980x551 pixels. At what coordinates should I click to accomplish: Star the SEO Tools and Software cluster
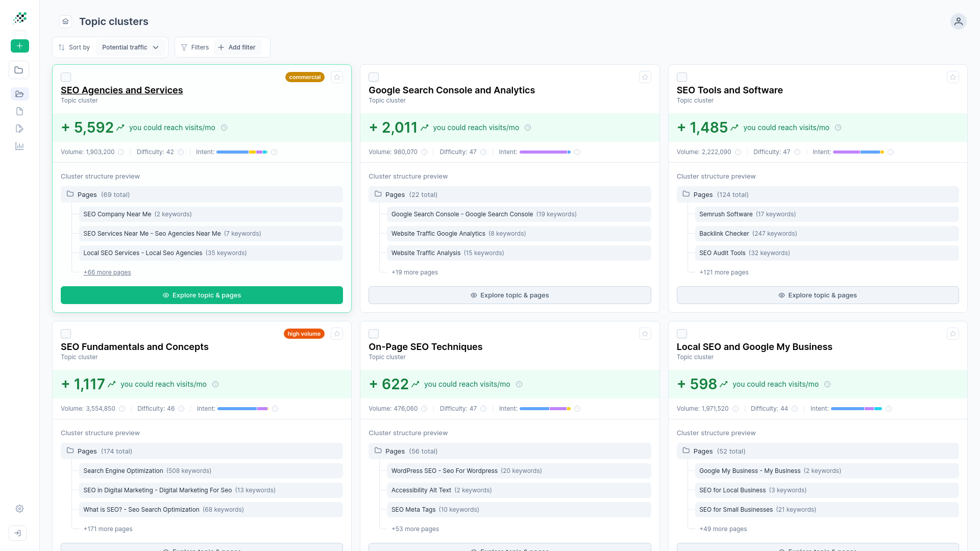point(952,77)
